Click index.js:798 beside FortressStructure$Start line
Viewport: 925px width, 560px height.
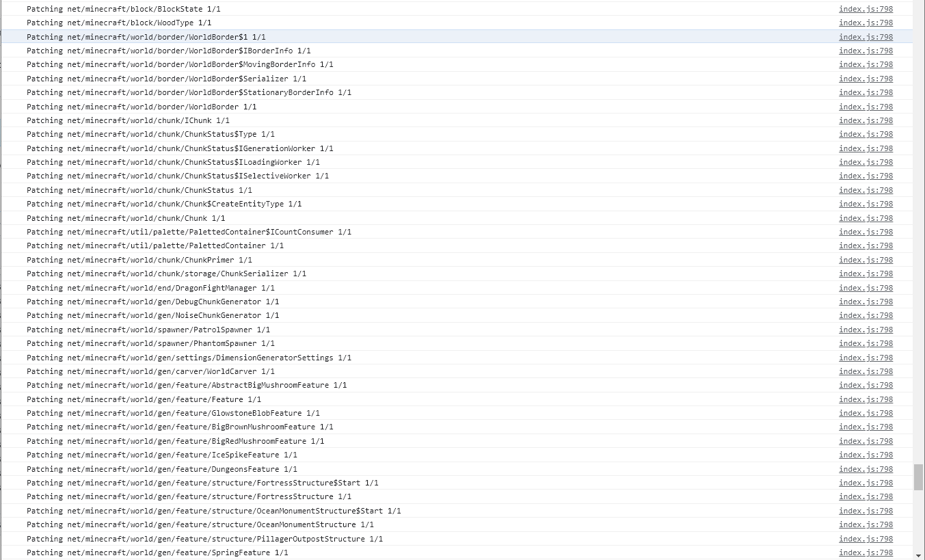(866, 483)
